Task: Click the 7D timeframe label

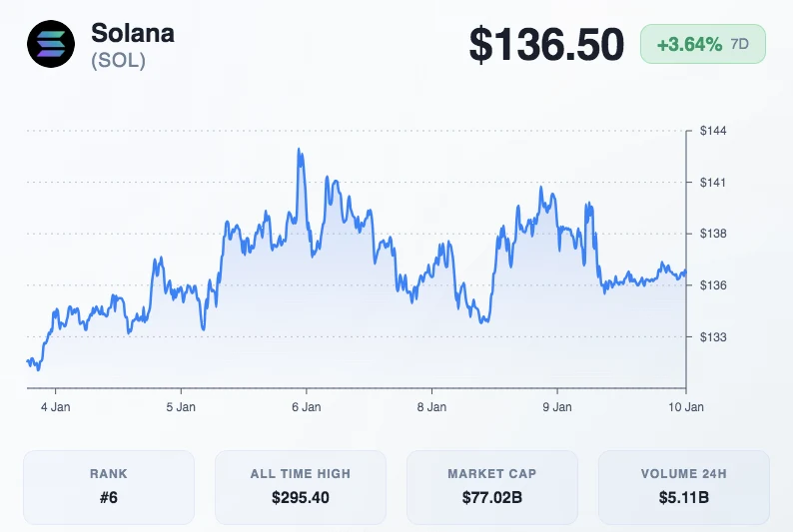Action: click(x=740, y=45)
